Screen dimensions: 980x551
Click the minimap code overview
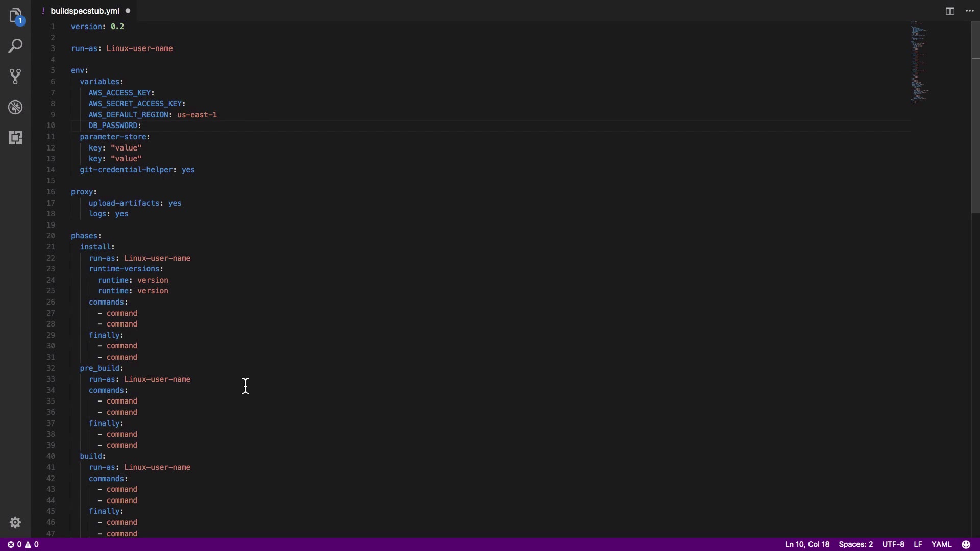919,61
